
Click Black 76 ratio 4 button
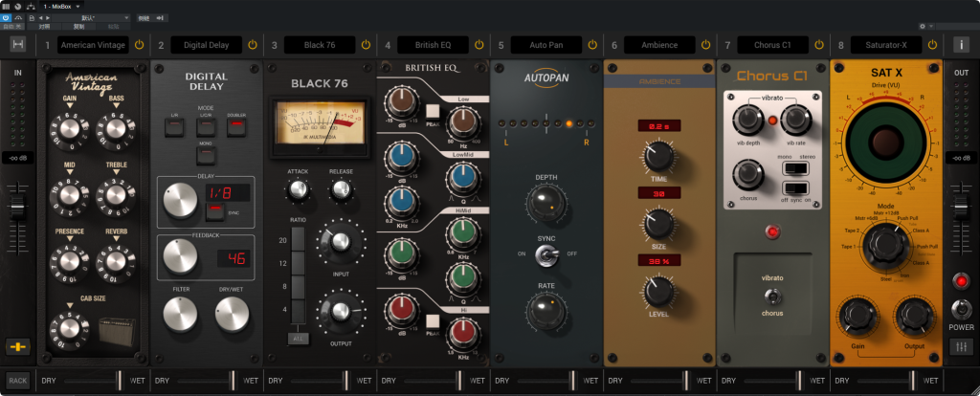[299, 311]
